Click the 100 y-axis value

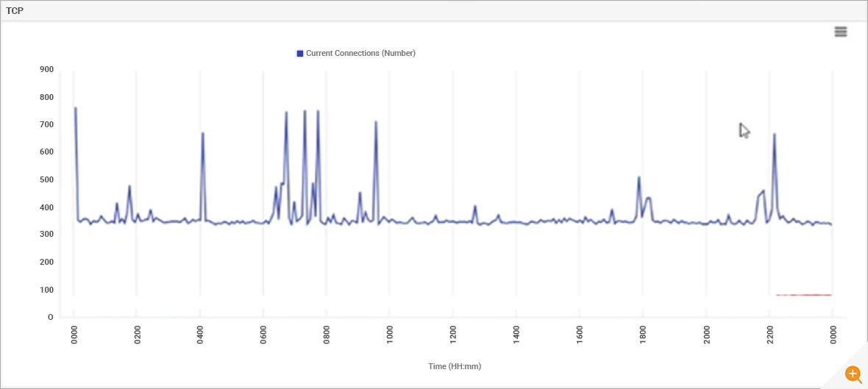point(46,290)
